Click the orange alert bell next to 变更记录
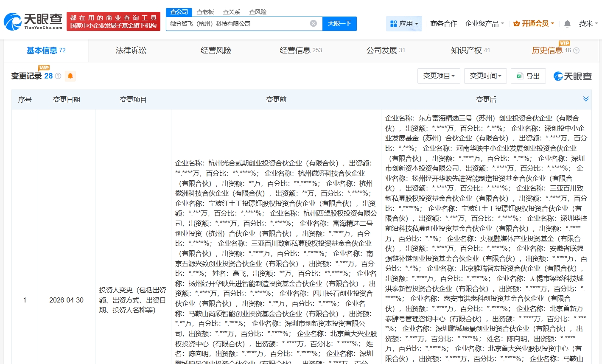This screenshot has height=364, width=602. tap(70, 76)
